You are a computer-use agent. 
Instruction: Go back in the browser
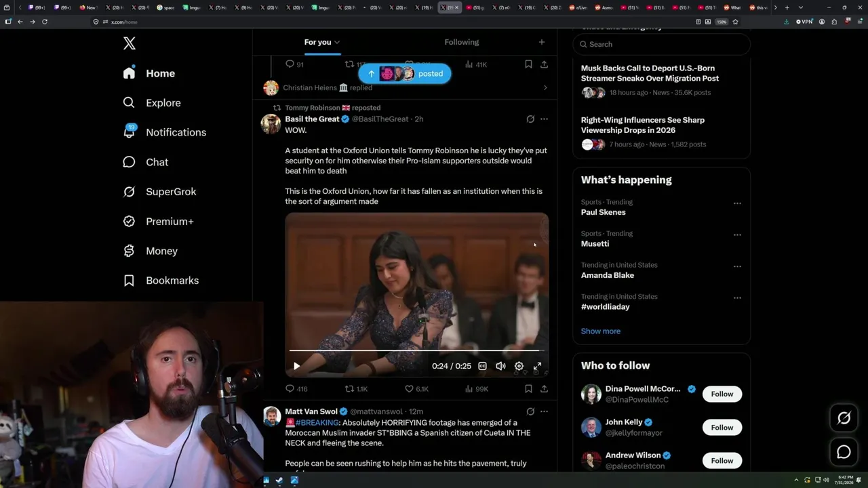[x=20, y=22]
